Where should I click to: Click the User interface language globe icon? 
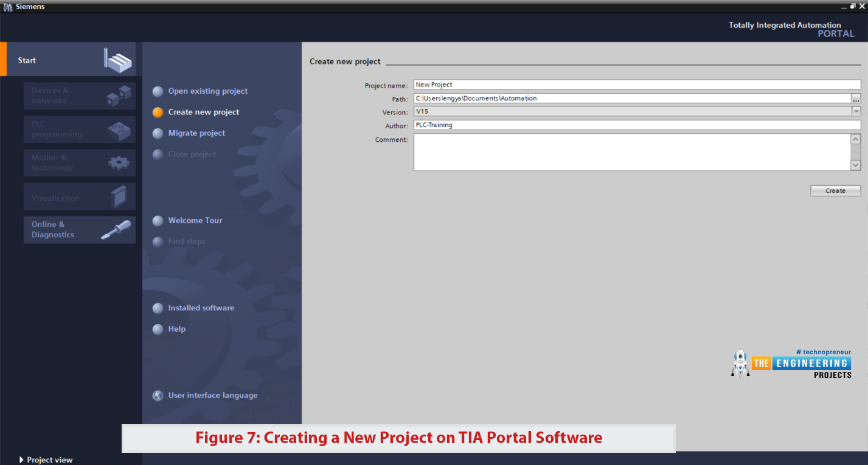click(x=158, y=396)
